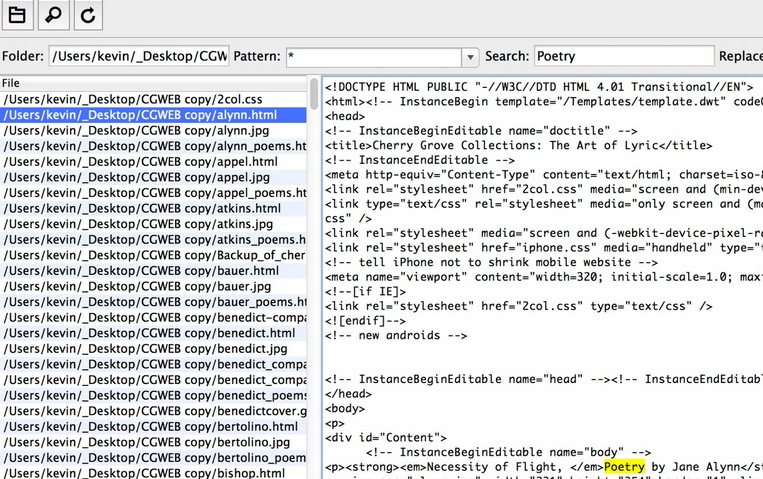Select the bertolino.jpg file row

[153, 442]
